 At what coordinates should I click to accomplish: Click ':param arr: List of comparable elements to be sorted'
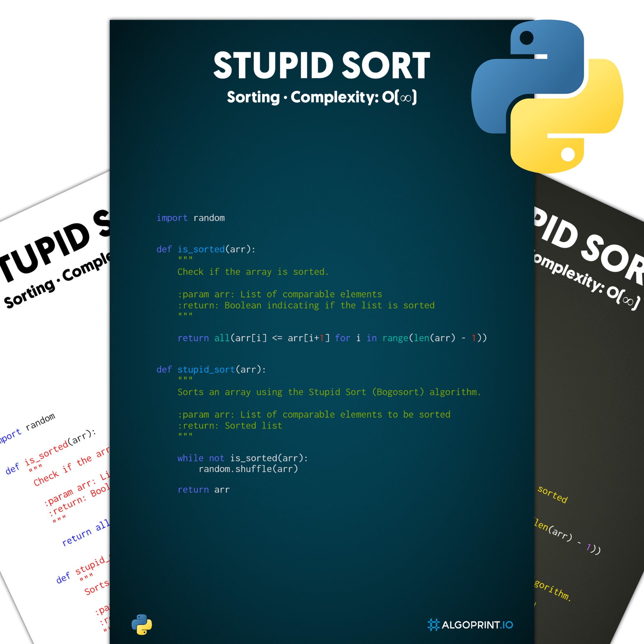(314, 414)
